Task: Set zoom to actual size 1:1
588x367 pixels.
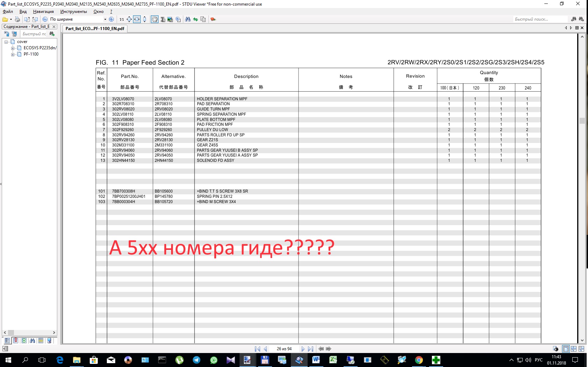Action: (122, 19)
